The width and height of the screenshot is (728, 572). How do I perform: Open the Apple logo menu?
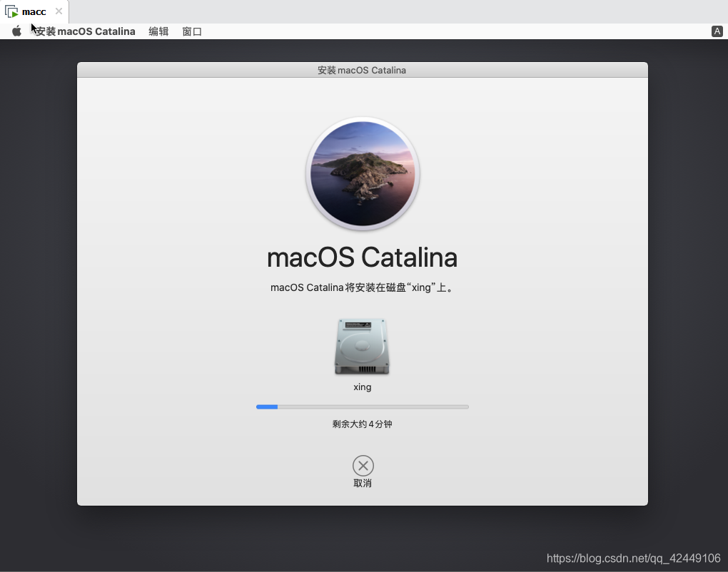[x=16, y=31]
